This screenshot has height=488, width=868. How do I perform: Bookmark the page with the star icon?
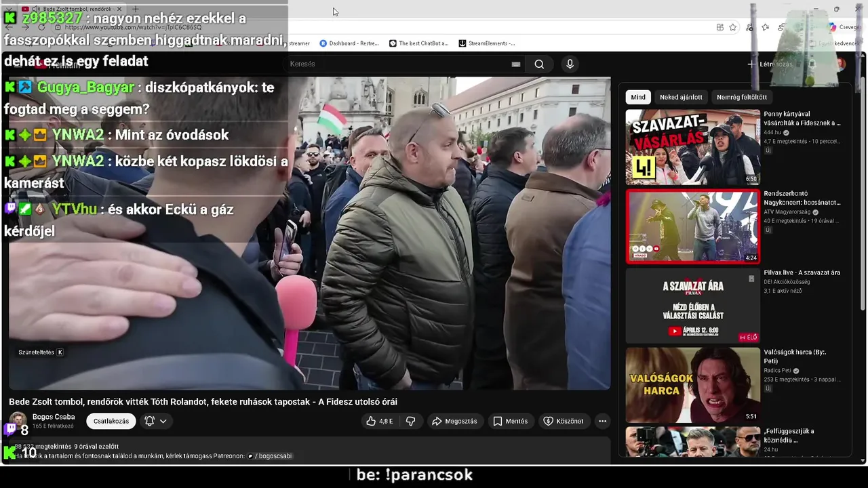[733, 27]
